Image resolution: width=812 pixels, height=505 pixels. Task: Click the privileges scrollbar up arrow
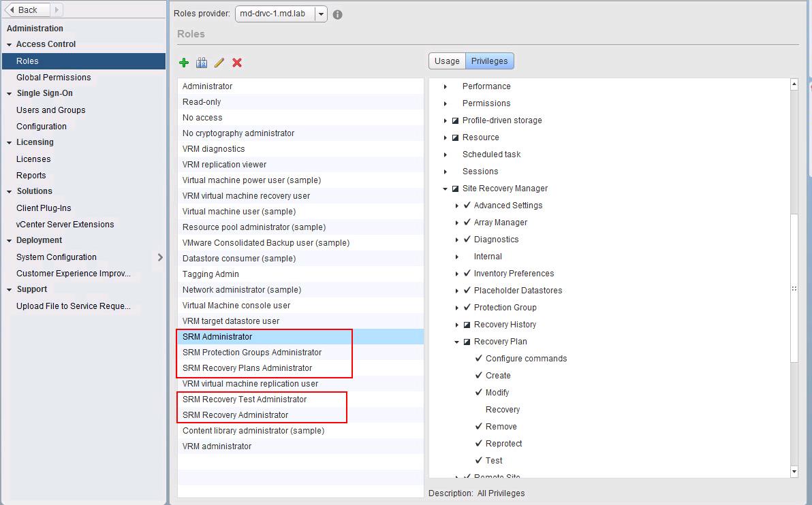coord(794,84)
